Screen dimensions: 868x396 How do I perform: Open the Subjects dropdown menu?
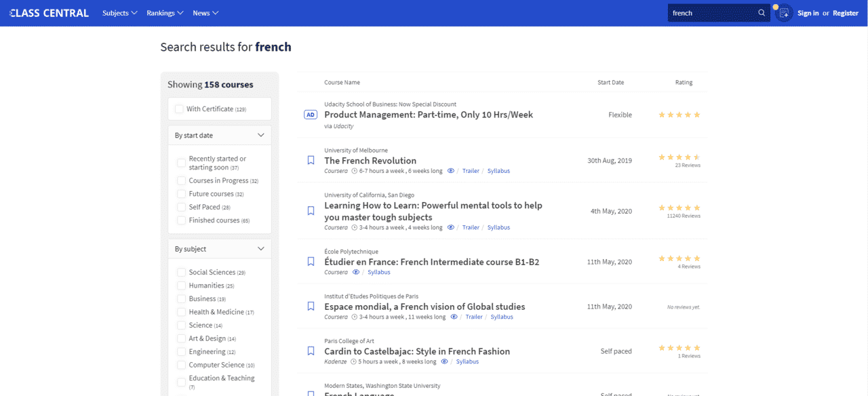click(120, 13)
